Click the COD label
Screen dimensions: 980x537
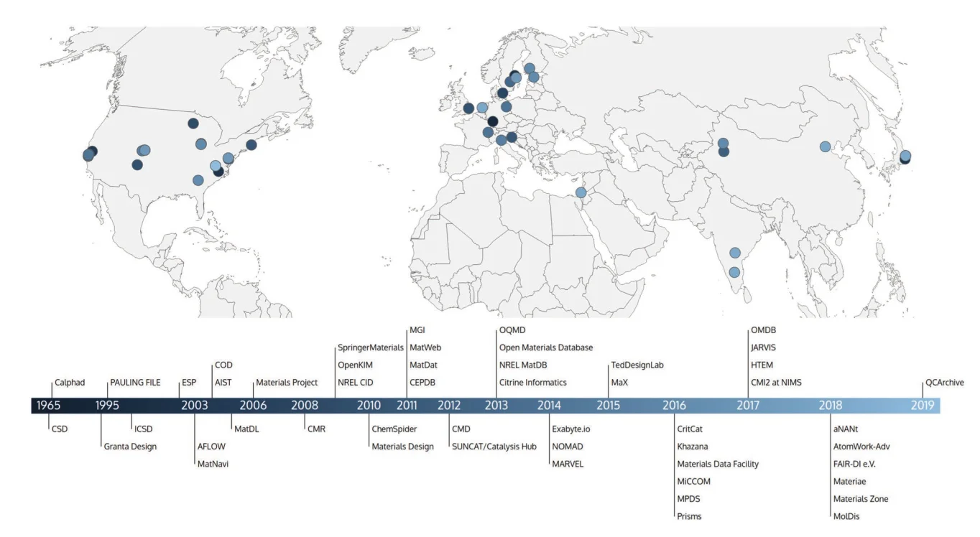[x=223, y=365]
